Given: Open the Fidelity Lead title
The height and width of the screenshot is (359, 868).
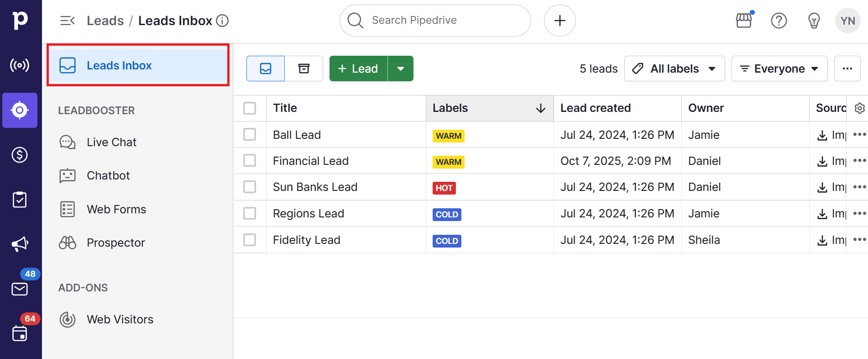Looking at the screenshot, I should point(307,240).
